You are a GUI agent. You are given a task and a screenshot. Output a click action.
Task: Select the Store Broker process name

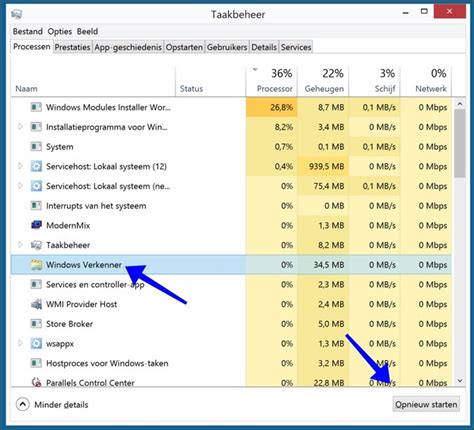(x=69, y=324)
